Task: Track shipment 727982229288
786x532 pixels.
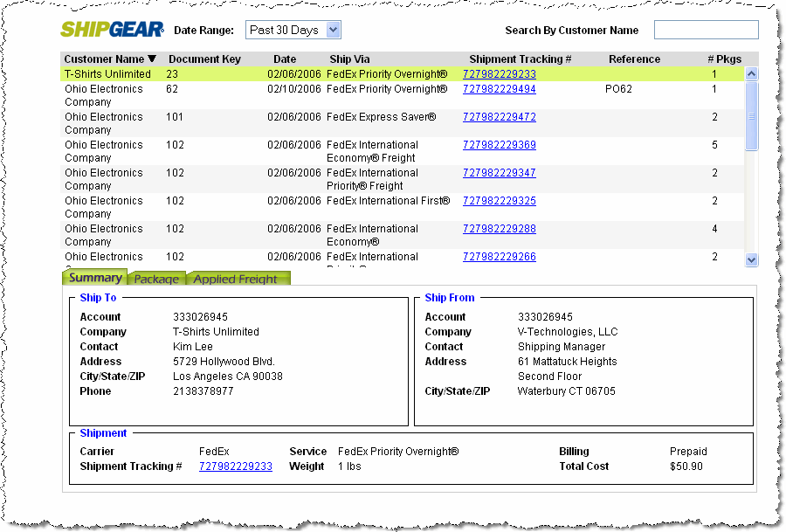Action: (500, 229)
